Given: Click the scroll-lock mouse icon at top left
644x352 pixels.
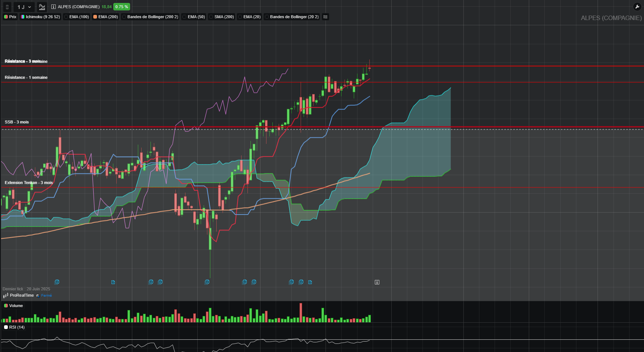Looking at the screenshot, I should pyautogui.click(x=7, y=7).
